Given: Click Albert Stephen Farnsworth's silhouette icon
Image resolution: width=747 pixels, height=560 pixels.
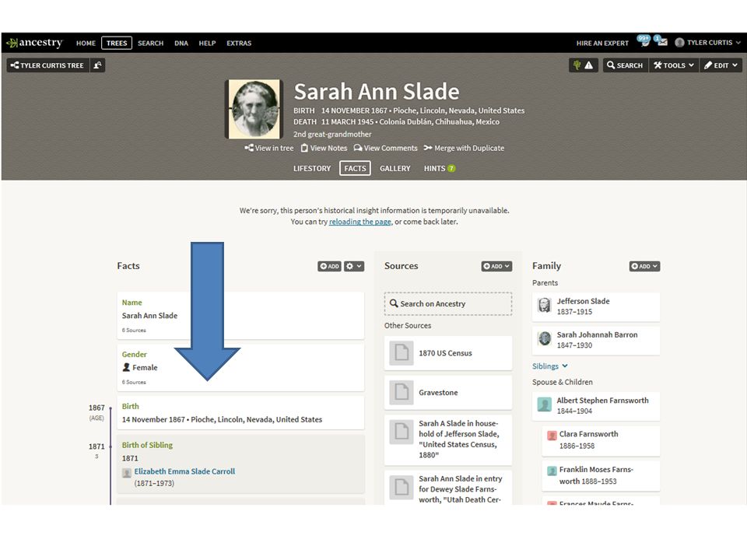Looking at the screenshot, I should (545, 404).
